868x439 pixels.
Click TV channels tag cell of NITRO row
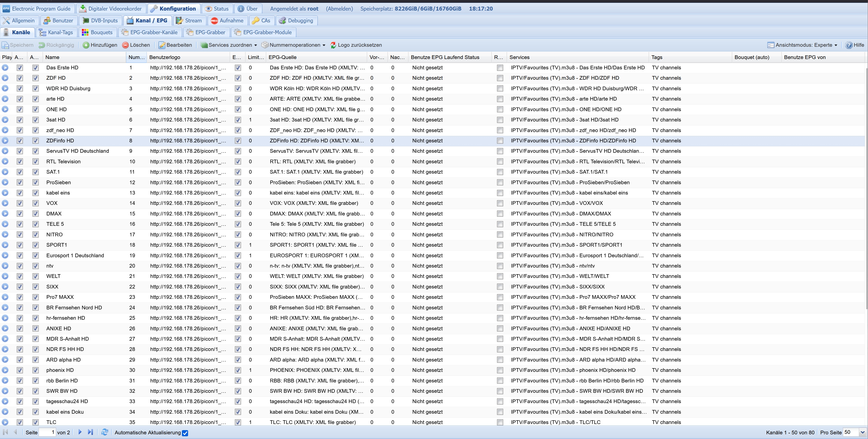[691, 235]
